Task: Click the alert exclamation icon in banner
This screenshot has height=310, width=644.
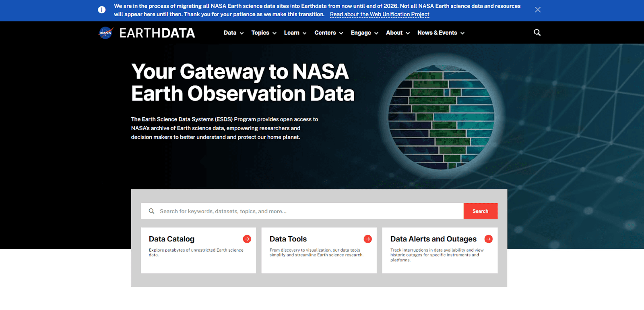Action: (102, 10)
